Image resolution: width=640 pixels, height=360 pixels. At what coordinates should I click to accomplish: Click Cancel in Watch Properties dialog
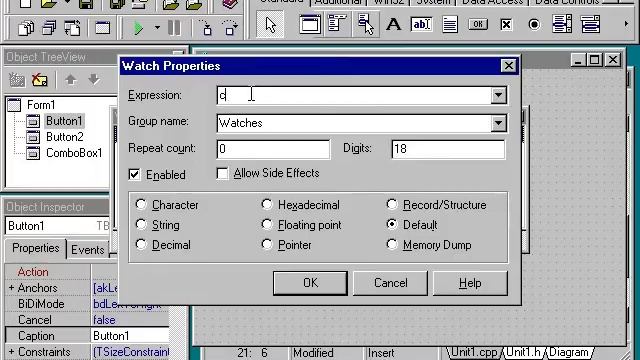[391, 283]
